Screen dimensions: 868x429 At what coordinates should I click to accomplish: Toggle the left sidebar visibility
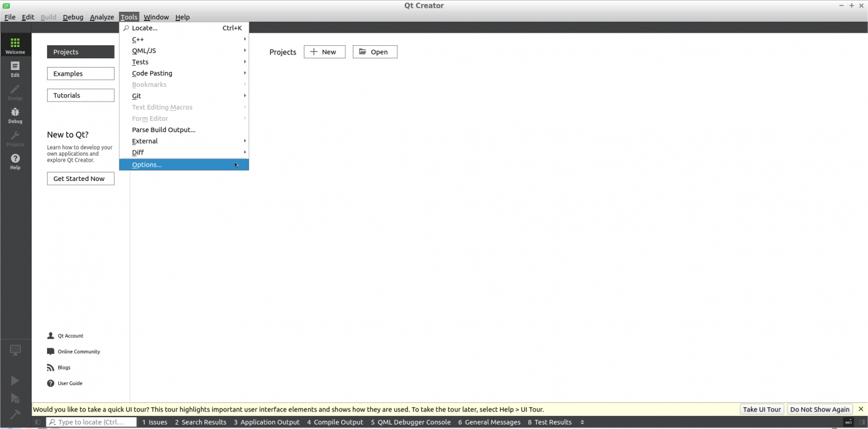[x=38, y=422]
